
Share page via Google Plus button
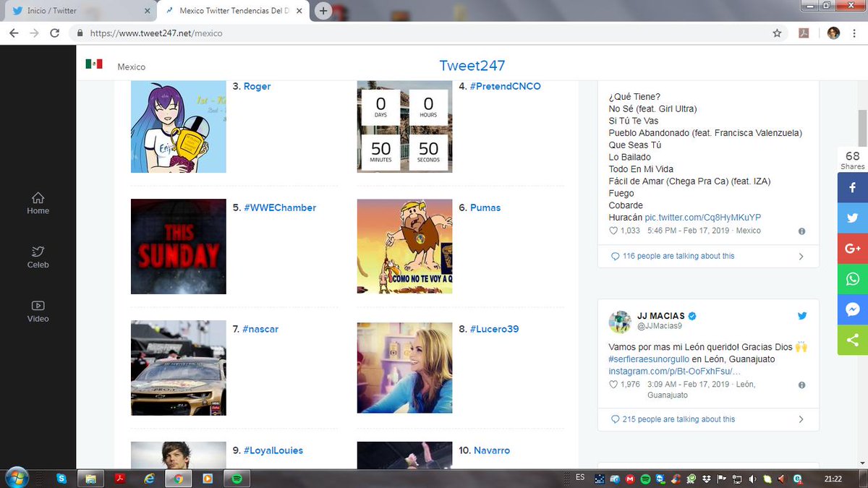853,248
